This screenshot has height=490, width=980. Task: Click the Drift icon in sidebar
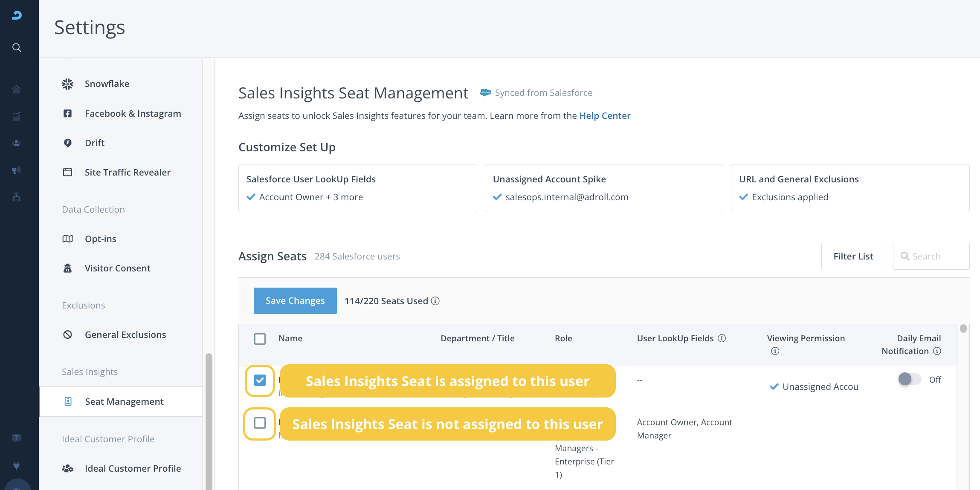[x=67, y=143]
